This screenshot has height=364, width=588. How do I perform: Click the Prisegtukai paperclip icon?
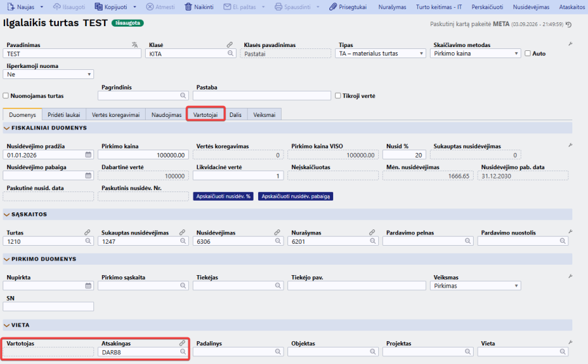[x=333, y=7]
